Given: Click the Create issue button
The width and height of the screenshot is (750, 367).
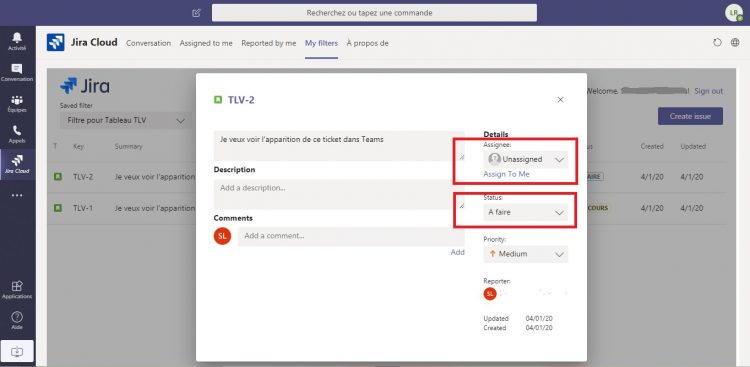Looking at the screenshot, I should 690,116.
